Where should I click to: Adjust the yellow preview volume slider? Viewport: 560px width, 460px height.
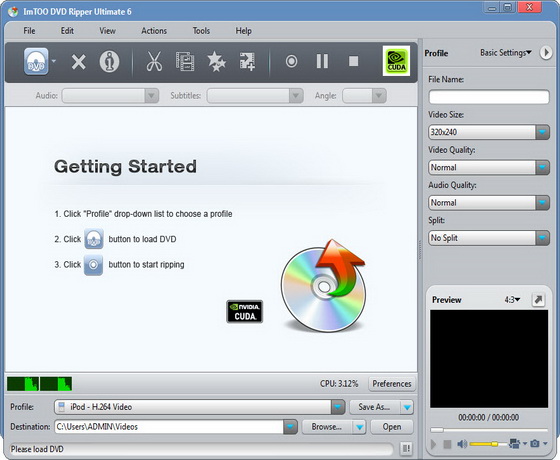[x=488, y=444]
